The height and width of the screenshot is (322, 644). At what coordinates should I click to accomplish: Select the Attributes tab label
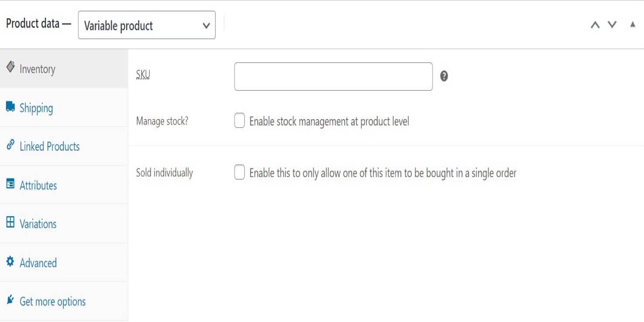[x=38, y=185]
